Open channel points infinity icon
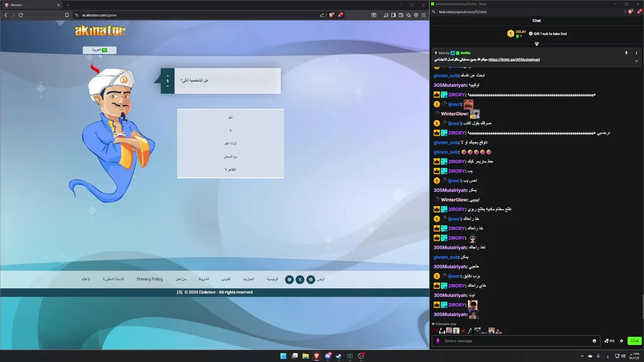 [609, 341]
